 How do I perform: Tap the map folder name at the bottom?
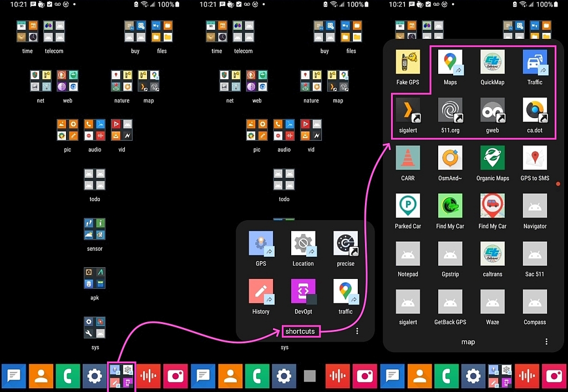(x=468, y=342)
